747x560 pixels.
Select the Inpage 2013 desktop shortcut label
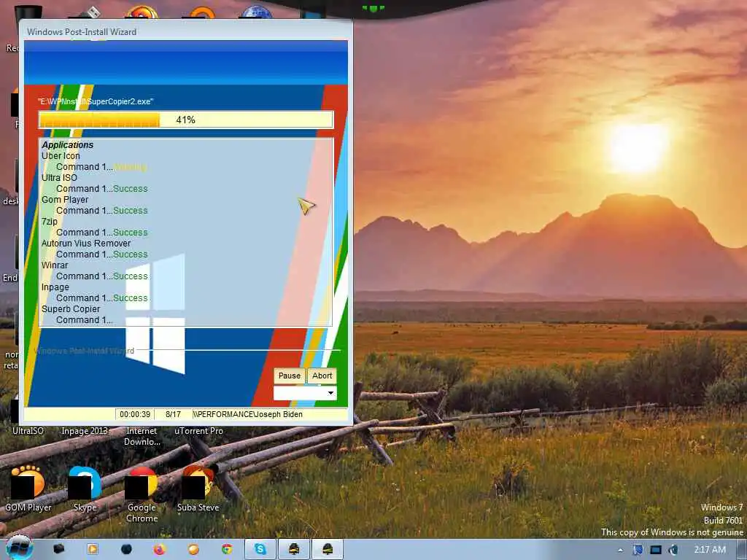pos(85,431)
